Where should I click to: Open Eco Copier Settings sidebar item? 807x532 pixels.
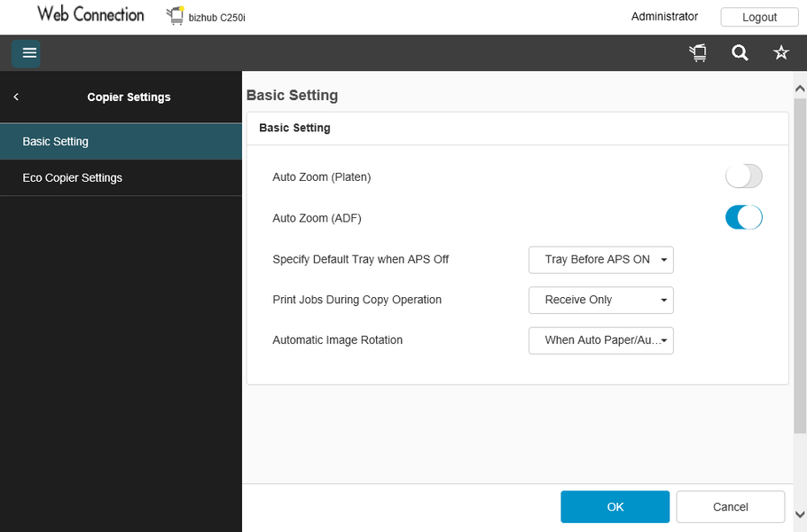coord(121,177)
